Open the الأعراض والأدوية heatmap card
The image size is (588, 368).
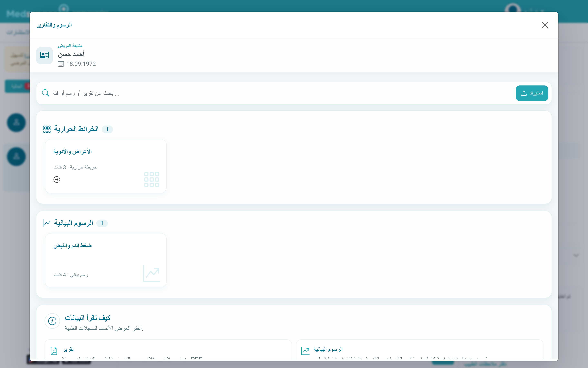pos(106,166)
